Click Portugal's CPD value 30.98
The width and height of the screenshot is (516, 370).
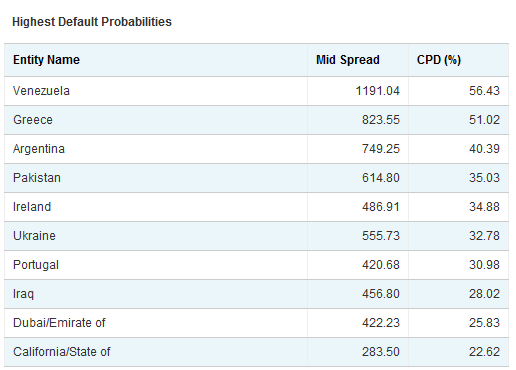(484, 265)
